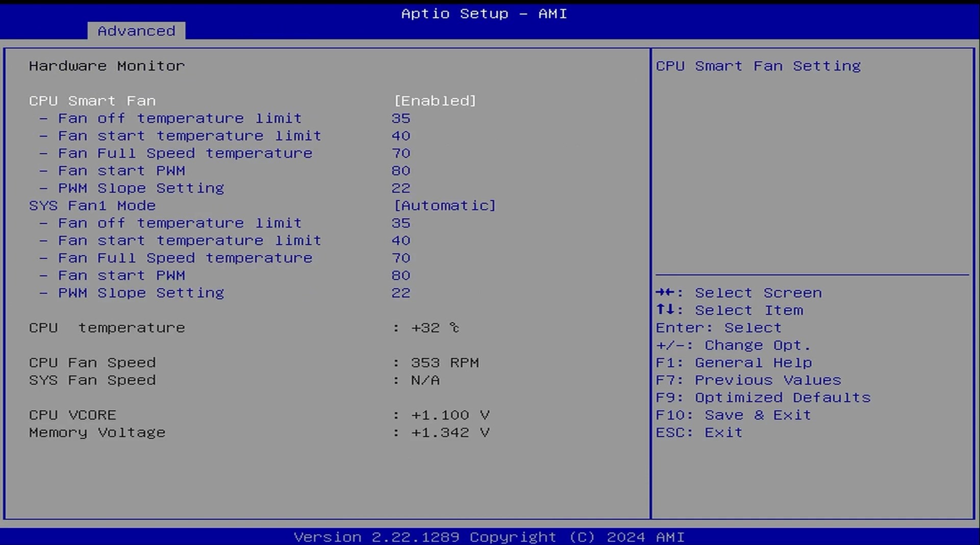The height and width of the screenshot is (545, 980).
Task: Edit CPU Fan start PWM value 80
Action: (401, 171)
